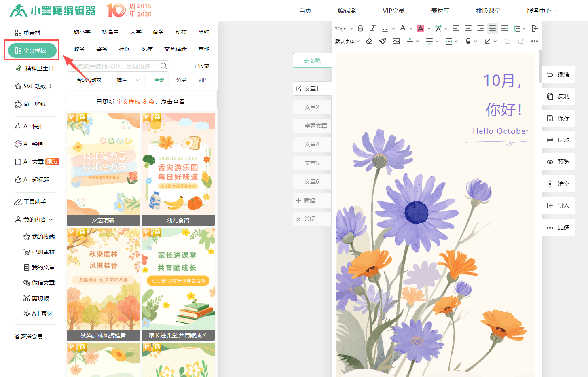Insert an image from the toolbar
Viewport: 588px width, 377px height.
[396, 41]
